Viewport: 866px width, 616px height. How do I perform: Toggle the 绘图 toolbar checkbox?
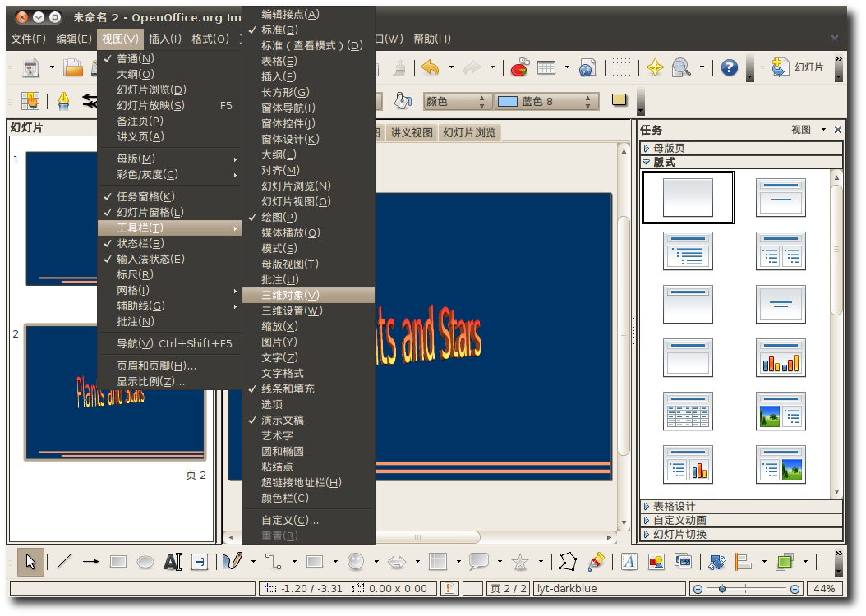pos(279,217)
